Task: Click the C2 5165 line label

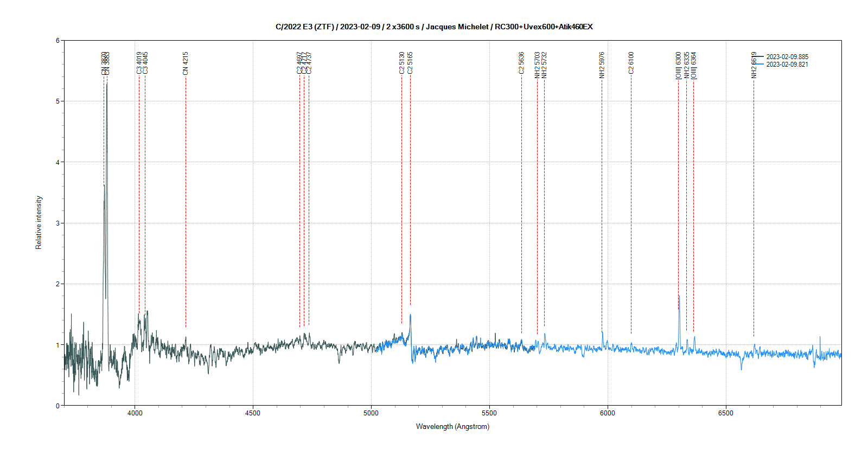Action: [410, 63]
